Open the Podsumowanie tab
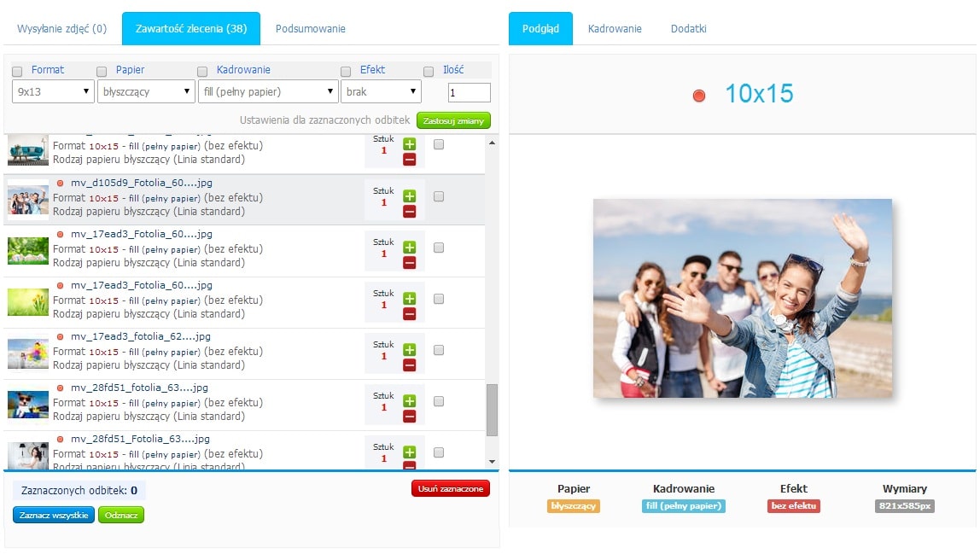 311,29
